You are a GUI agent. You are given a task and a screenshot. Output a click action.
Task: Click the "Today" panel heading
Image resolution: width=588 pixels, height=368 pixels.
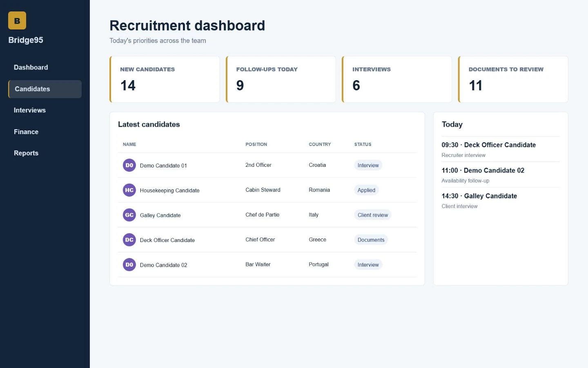point(452,124)
